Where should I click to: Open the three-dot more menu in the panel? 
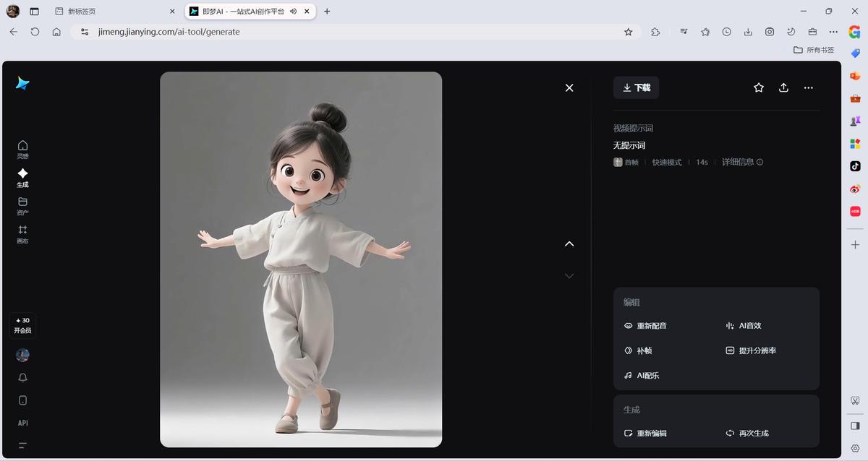(809, 87)
